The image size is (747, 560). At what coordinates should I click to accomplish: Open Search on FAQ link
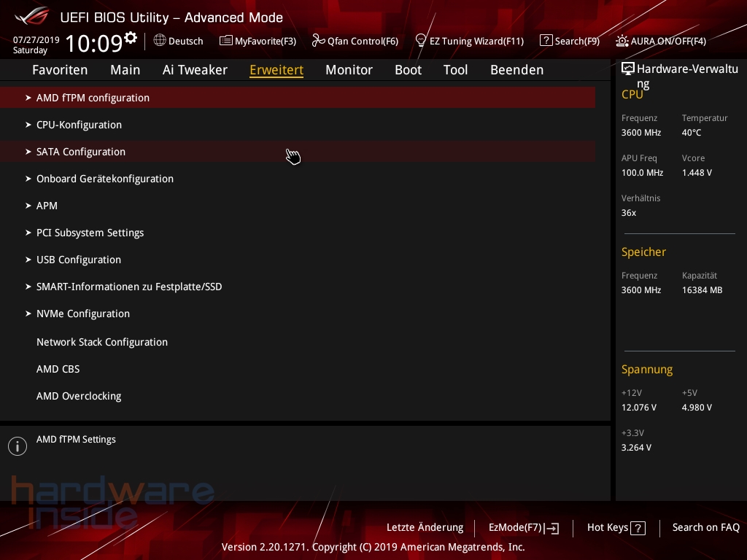point(705,527)
